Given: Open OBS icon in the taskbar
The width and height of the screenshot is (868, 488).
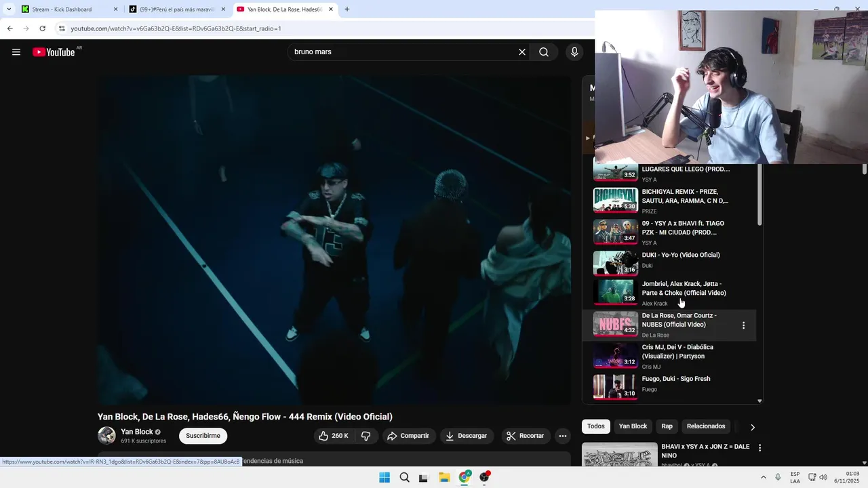Looking at the screenshot, I should tap(484, 477).
